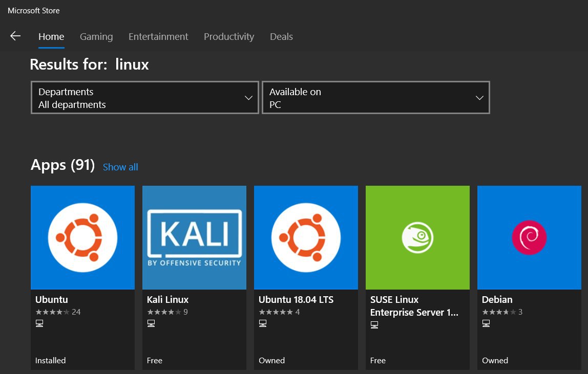Open the SUSE Linux Enterprise Server tile image

tap(418, 237)
